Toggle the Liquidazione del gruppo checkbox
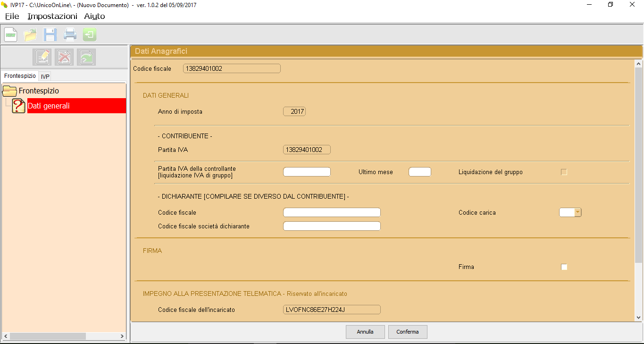The width and height of the screenshot is (644, 344). click(564, 172)
